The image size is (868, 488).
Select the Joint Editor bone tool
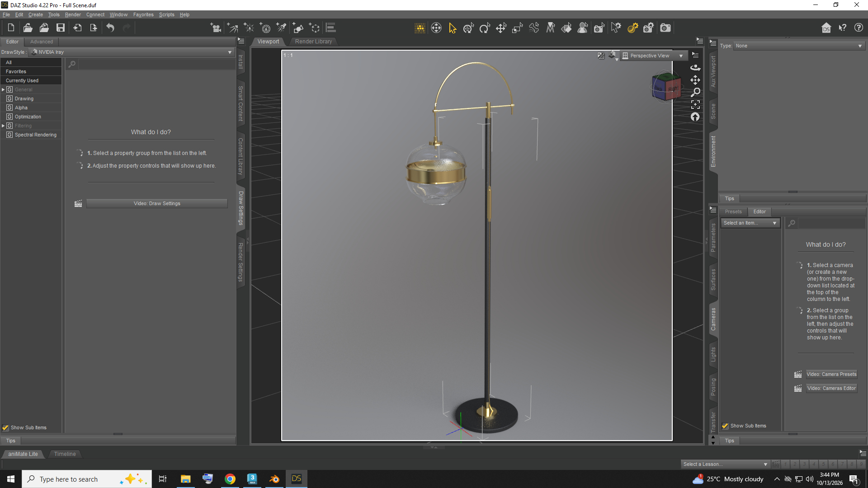[534, 28]
